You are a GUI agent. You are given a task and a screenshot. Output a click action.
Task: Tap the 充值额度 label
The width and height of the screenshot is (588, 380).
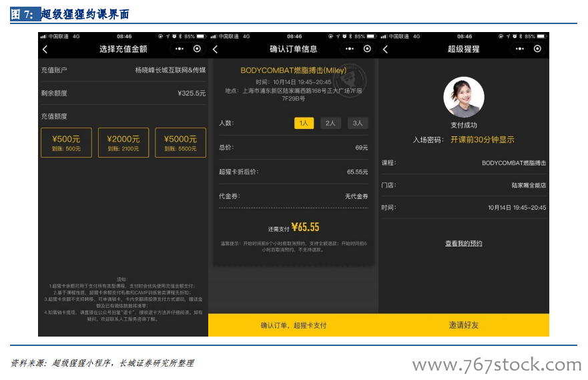pos(54,116)
